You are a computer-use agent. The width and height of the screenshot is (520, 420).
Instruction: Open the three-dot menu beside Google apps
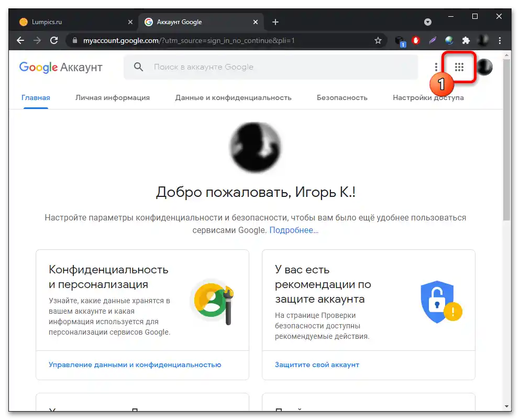pos(436,67)
